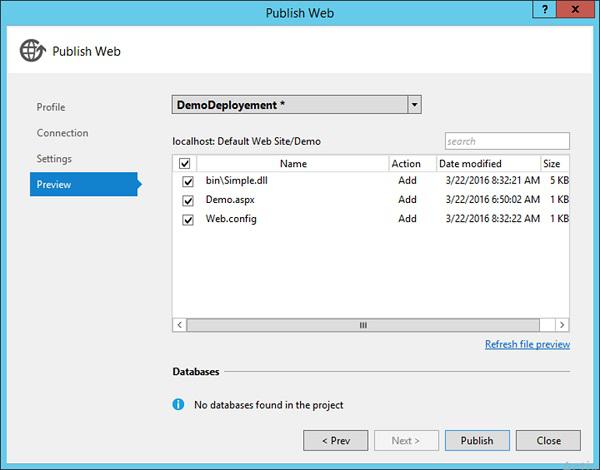Uncheck the Web.config checkbox
This screenshot has height=470, width=600.
pos(188,220)
